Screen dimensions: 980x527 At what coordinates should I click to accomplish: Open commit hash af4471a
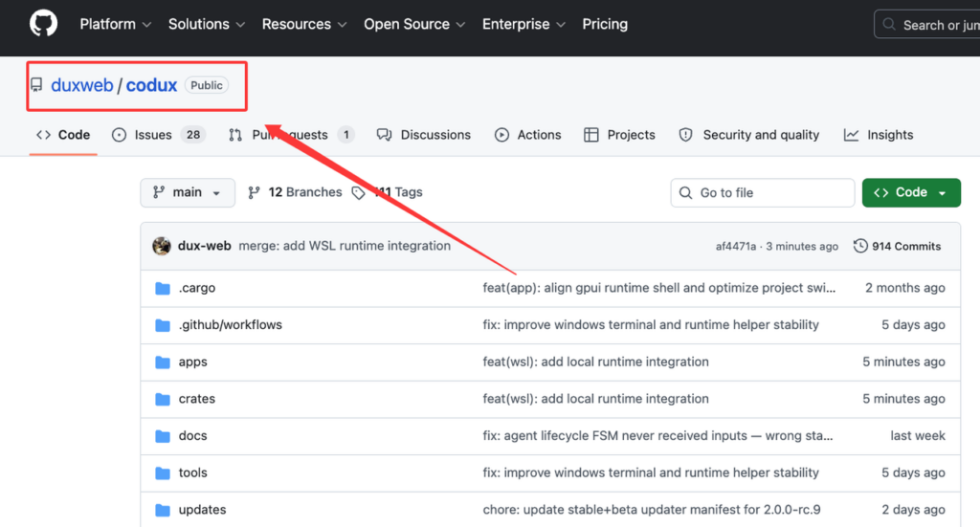tap(736, 247)
